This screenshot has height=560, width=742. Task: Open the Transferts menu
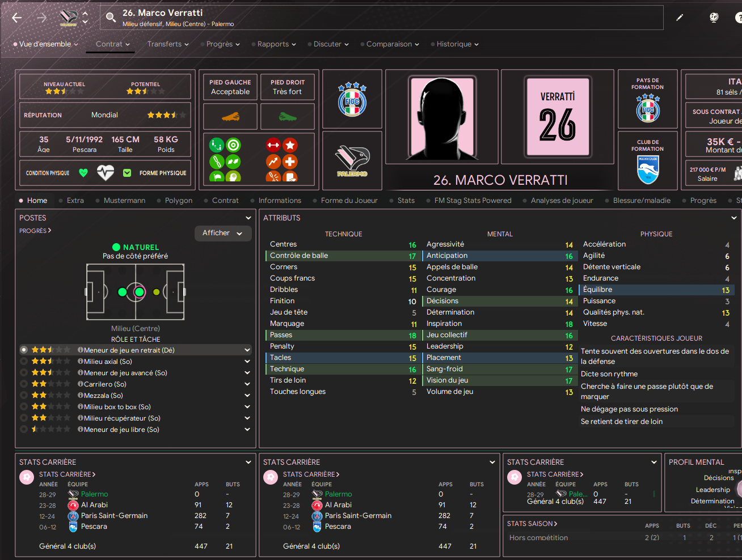coord(168,44)
